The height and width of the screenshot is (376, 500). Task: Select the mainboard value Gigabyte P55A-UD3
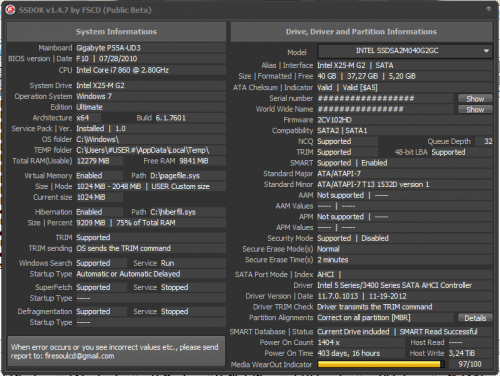click(108, 48)
